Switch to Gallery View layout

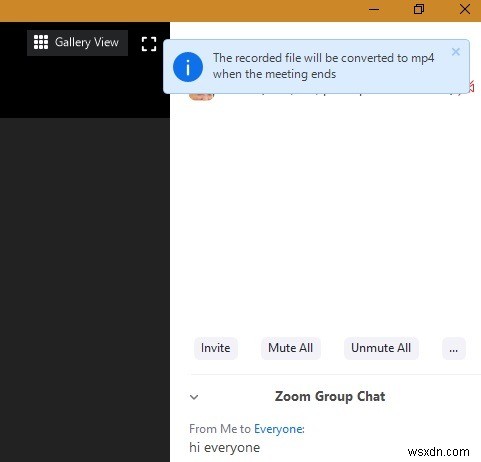[77, 43]
